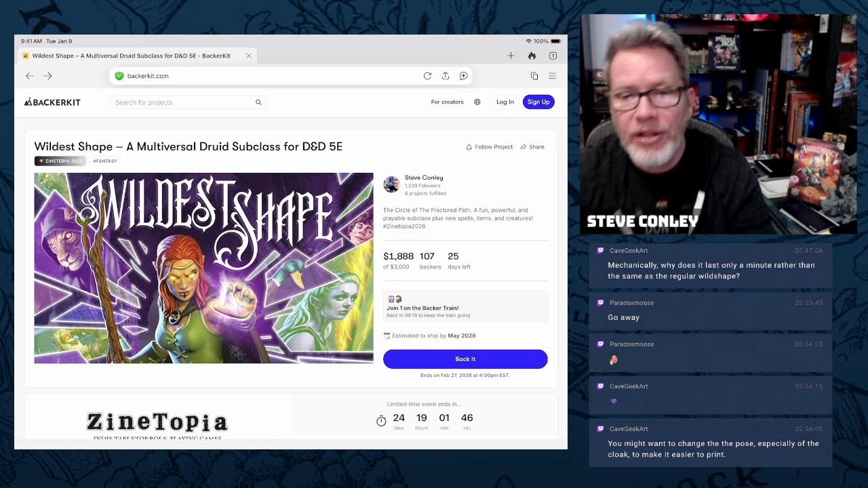
Task: Click the 107 backers count
Action: 427,256
